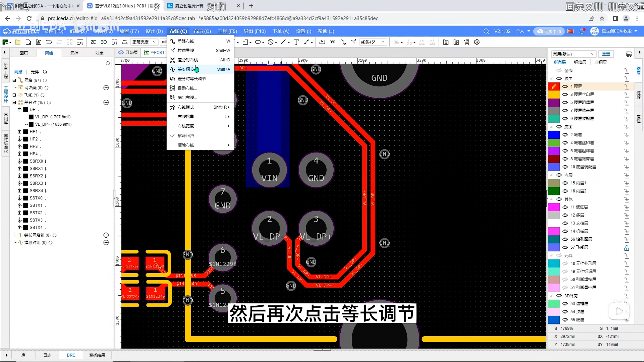Click the search magnifier in top bar
Screen dimensions: 644x362
(486, 31)
